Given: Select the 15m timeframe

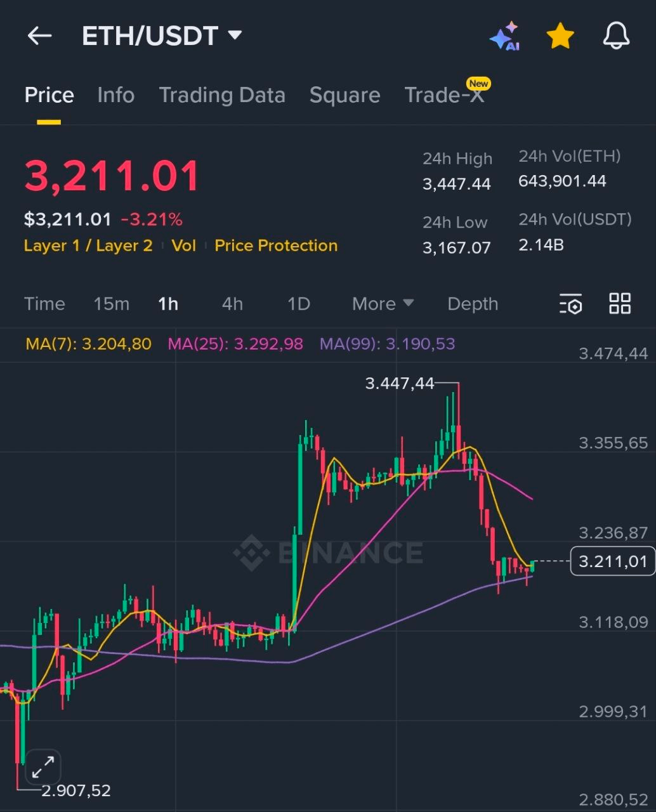Looking at the screenshot, I should (111, 304).
